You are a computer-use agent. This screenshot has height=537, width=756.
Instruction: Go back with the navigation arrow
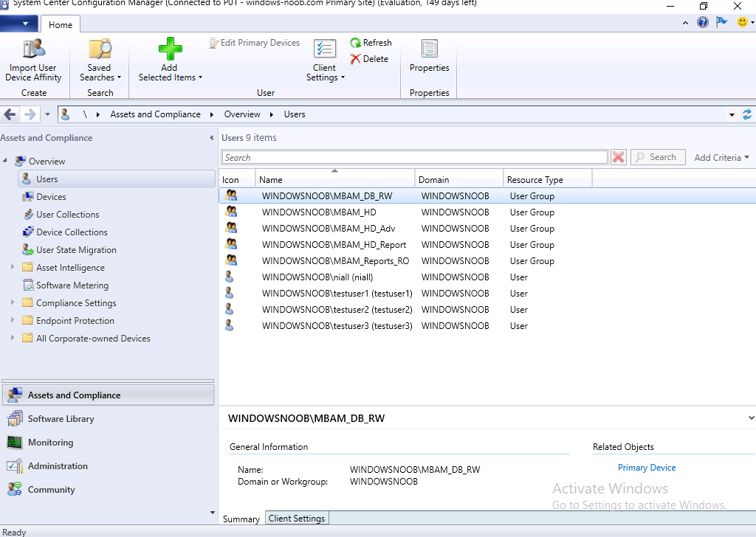10,114
